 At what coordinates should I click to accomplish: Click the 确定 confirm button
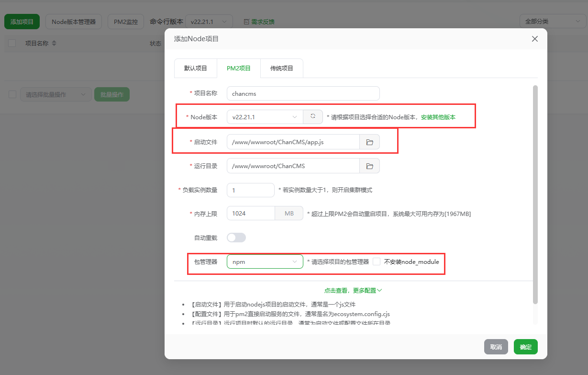tap(525, 346)
